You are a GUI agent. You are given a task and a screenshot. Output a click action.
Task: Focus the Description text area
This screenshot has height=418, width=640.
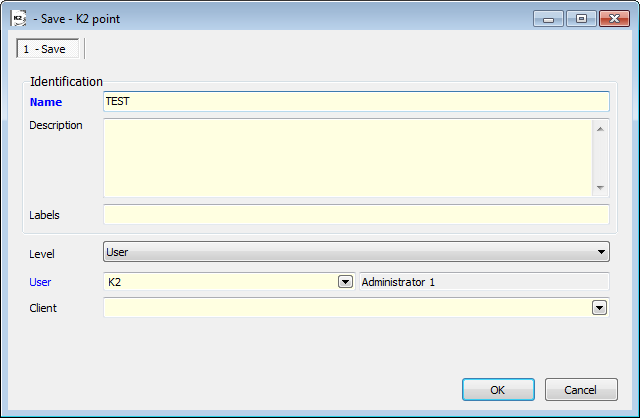[348, 158]
